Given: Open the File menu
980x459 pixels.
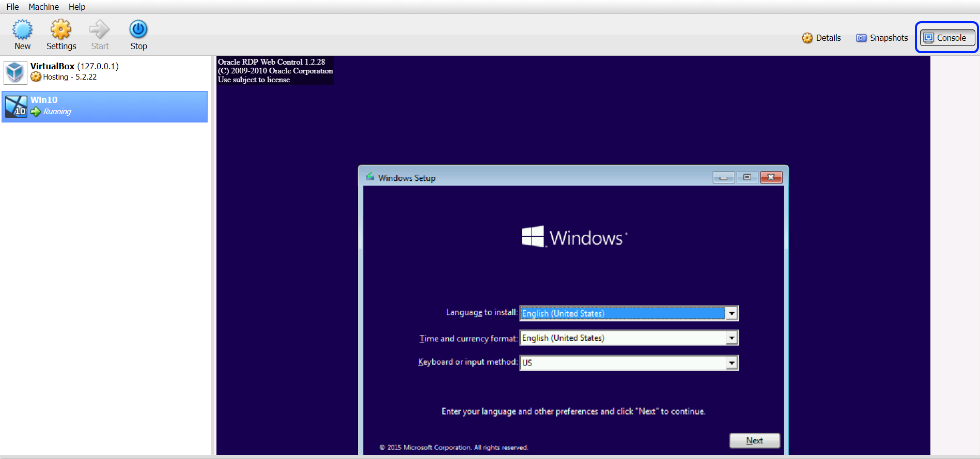Looking at the screenshot, I should (12, 7).
